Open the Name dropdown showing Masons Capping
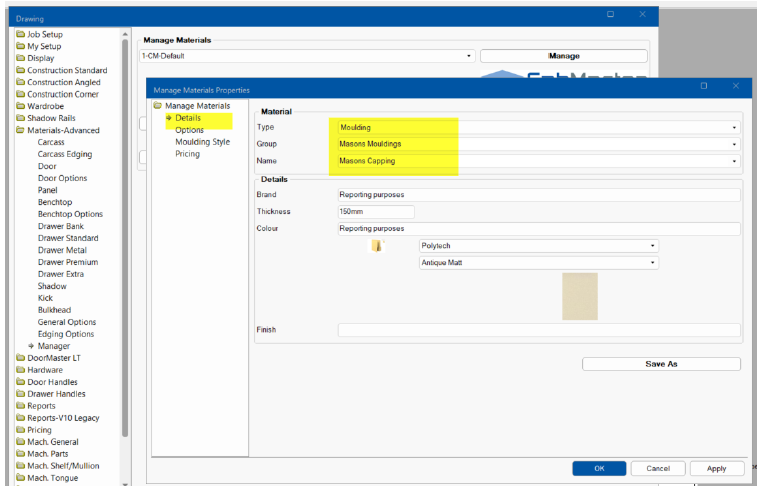Viewport: 757px width, 486px height. [x=539, y=161]
